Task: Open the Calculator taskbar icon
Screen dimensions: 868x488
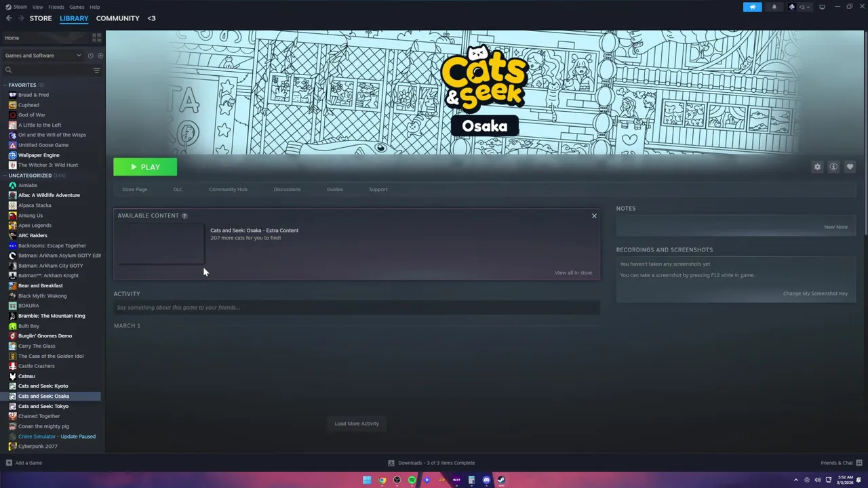Action: click(471, 480)
